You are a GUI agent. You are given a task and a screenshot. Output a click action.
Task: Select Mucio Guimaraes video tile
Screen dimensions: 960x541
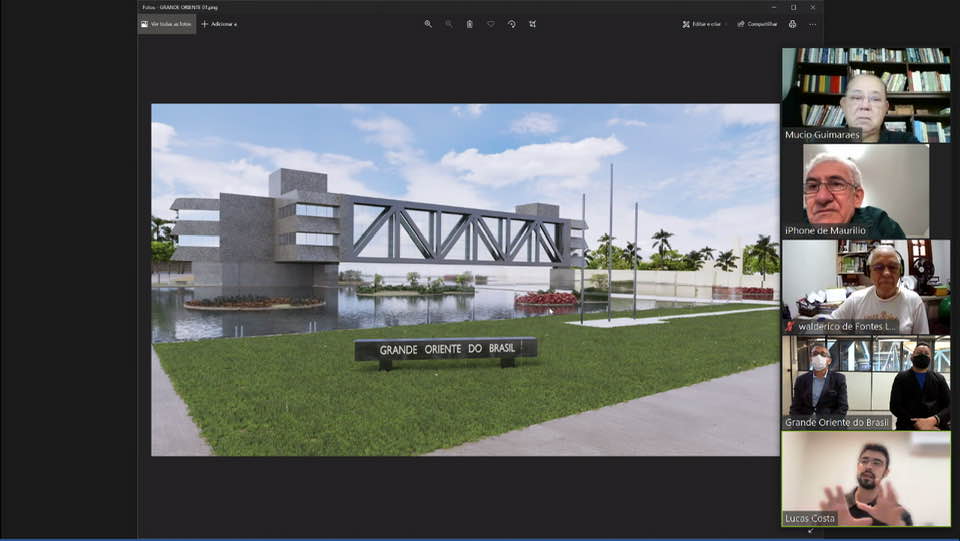[x=866, y=95]
